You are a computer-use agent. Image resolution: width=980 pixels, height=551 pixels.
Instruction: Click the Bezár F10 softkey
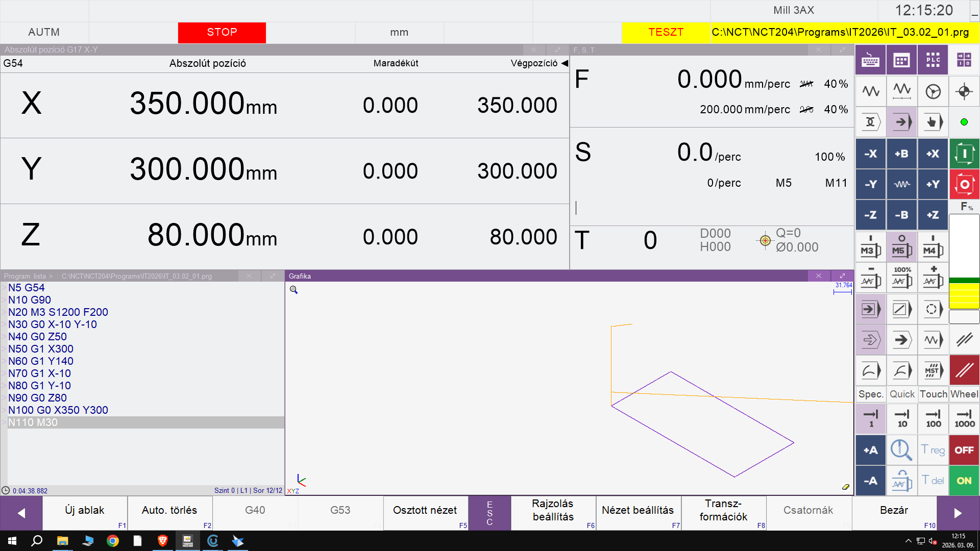[x=894, y=513]
